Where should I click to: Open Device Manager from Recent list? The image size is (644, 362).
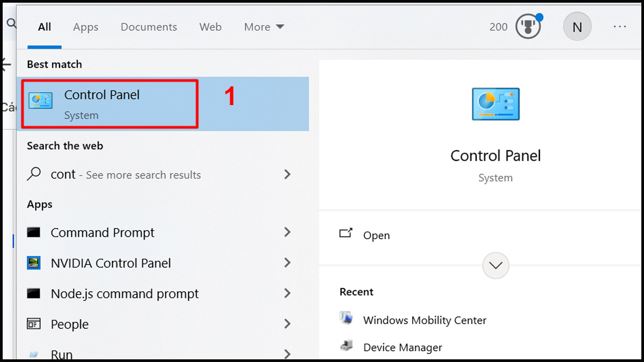point(402,348)
